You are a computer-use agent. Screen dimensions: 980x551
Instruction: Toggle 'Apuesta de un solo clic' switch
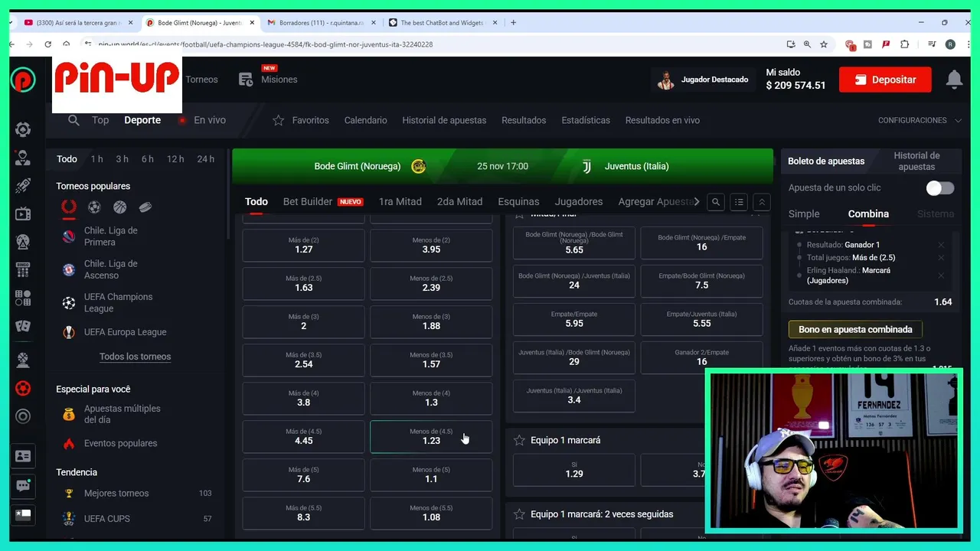[940, 188]
